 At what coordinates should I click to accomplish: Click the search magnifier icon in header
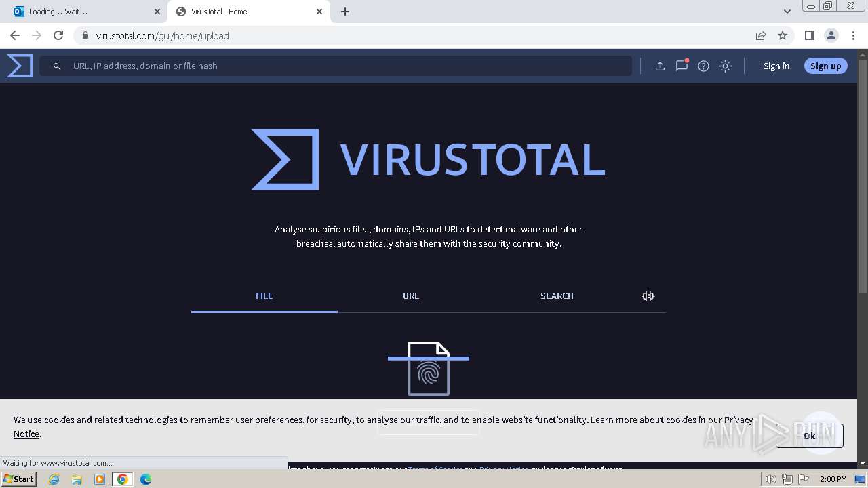[x=57, y=66]
